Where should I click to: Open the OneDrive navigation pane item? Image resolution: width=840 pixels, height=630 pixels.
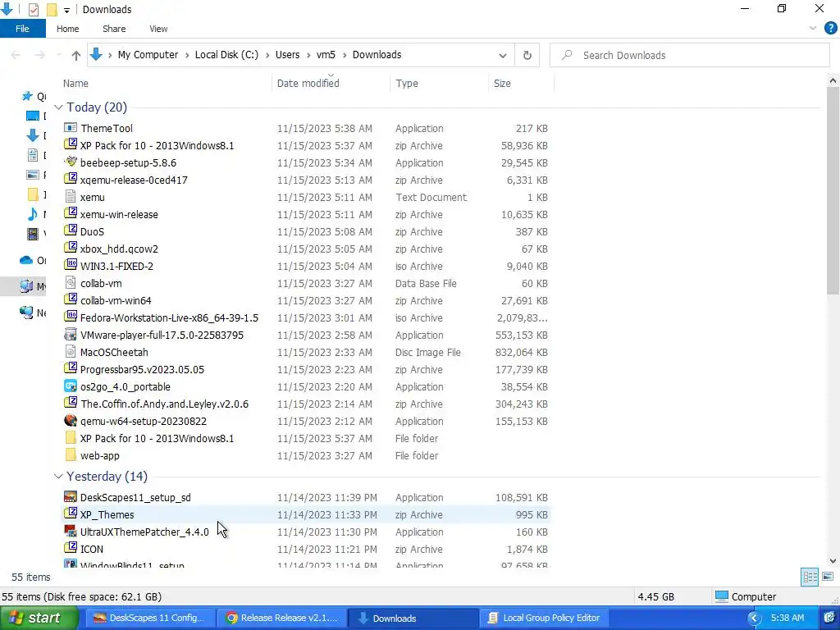pos(32,260)
